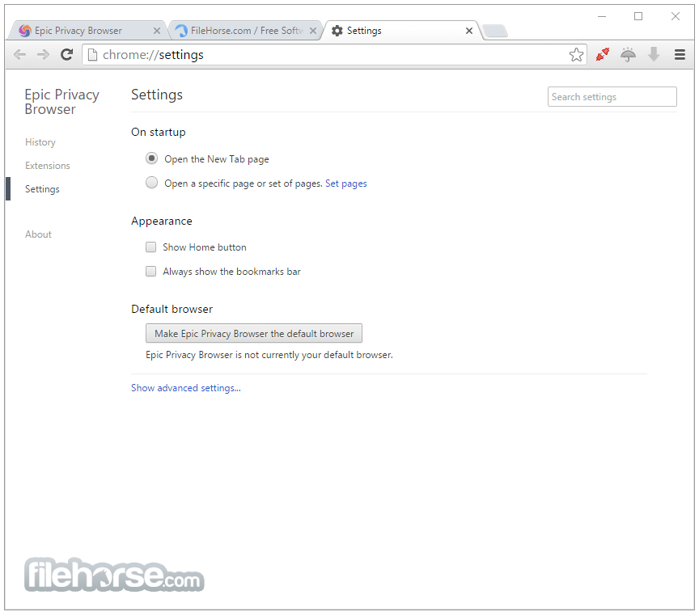Screen dimensions: 699x616
Task: Open About in the sidebar
Action: tap(38, 234)
